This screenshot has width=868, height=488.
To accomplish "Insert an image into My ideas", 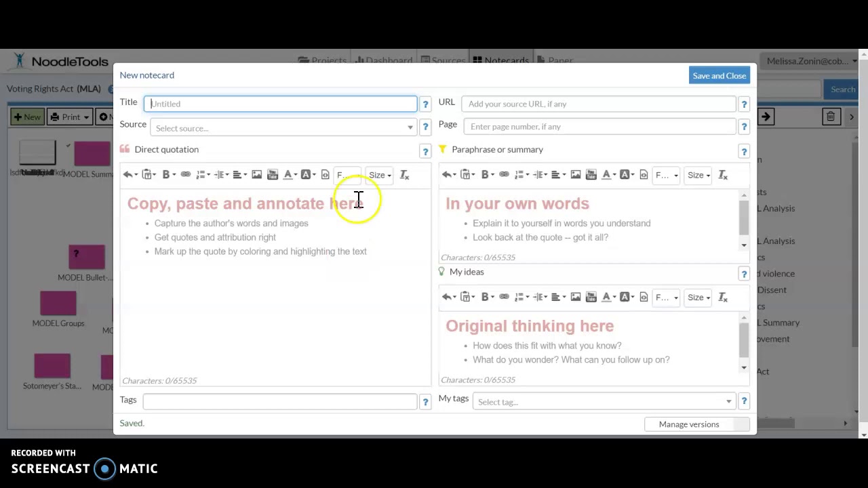I will (x=575, y=297).
